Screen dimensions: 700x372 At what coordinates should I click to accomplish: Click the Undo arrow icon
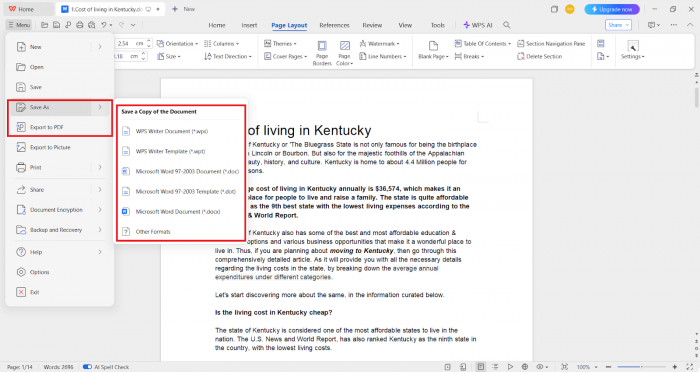click(x=104, y=25)
